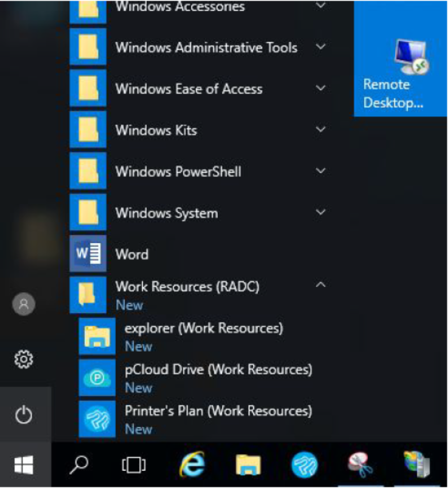
Task: Click the Windows Start button
Action: pos(24,465)
